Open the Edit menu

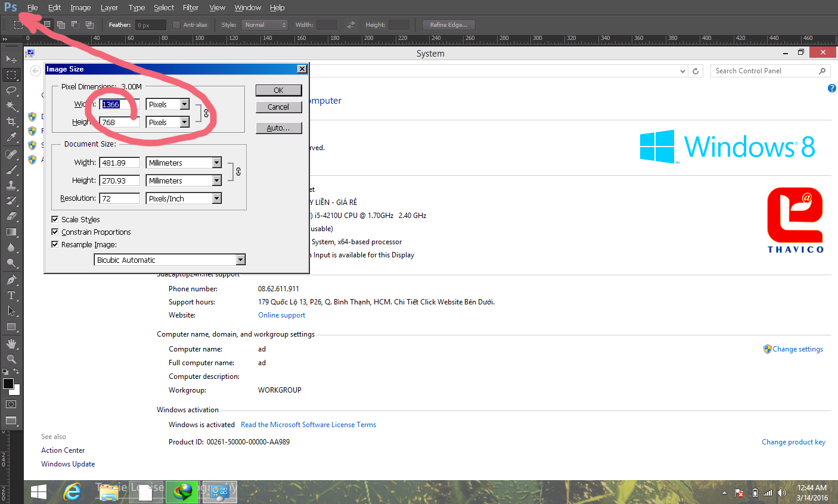point(54,8)
